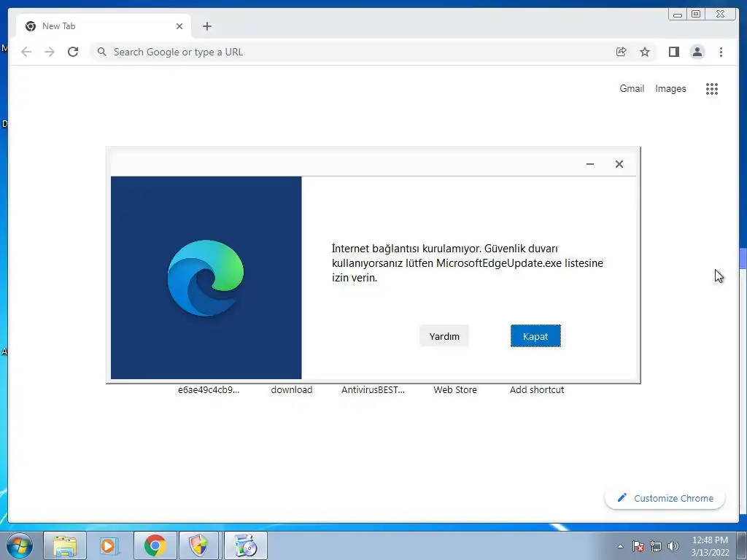This screenshot has width=747, height=560.
Task: Select the New Tab tab
Action: coord(104,26)
